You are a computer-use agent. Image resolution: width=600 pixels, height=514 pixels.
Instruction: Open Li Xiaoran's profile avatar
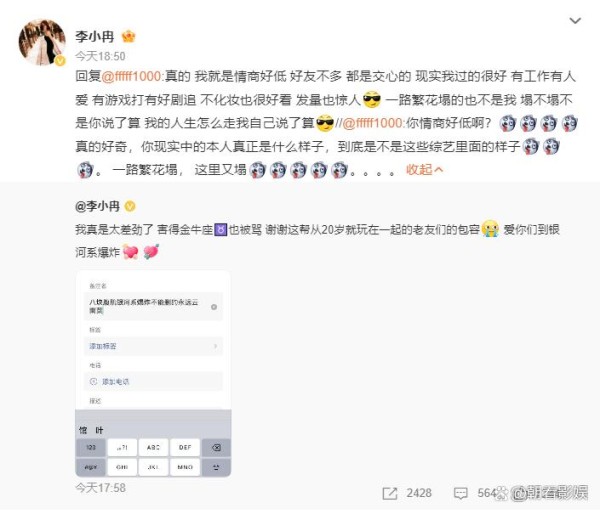[42, 42]
